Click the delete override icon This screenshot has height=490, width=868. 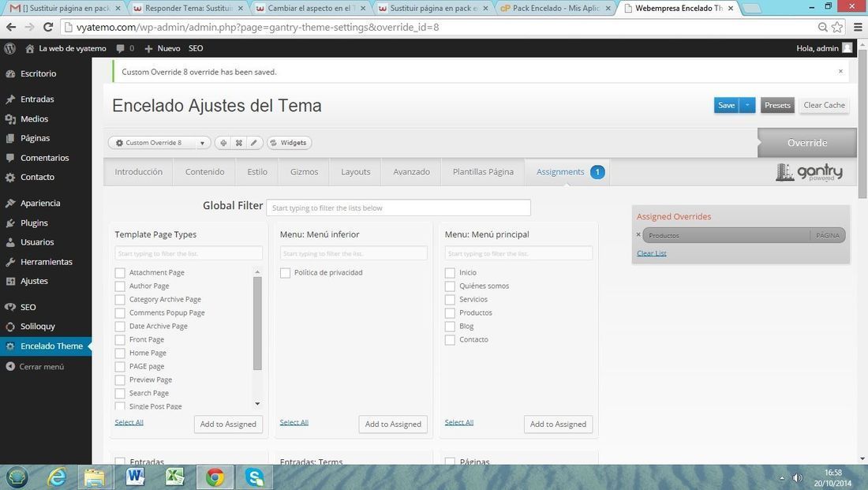coord(238,143)
